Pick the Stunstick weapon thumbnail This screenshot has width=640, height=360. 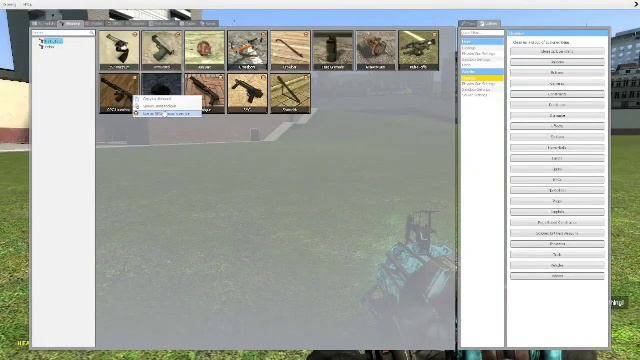click(x=291, y=93)
